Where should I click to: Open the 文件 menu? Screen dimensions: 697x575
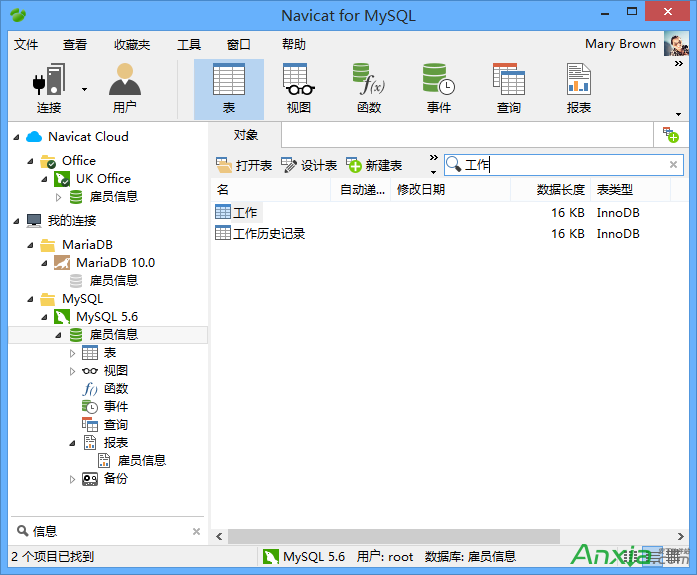26,44
